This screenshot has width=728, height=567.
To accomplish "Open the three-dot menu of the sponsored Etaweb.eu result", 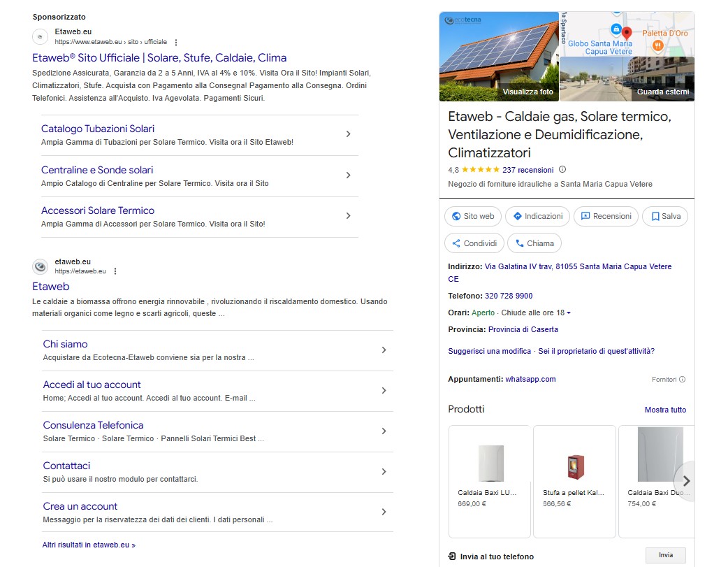I will click(x=176, y=42).
